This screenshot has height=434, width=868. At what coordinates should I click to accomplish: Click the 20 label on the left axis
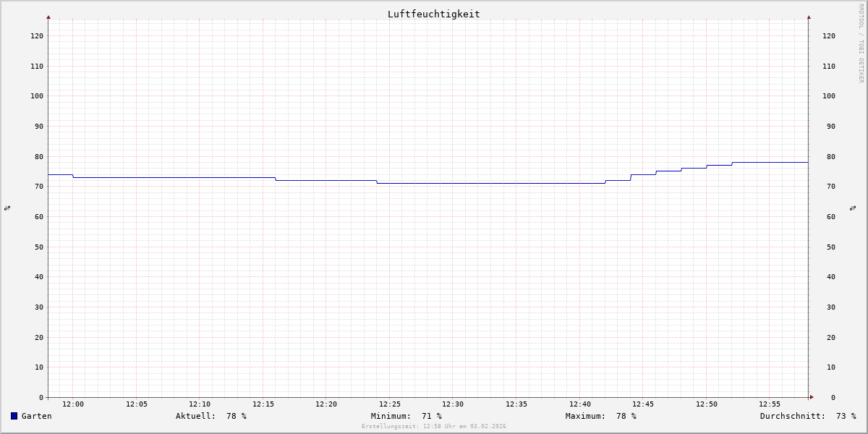pos(39,337)
